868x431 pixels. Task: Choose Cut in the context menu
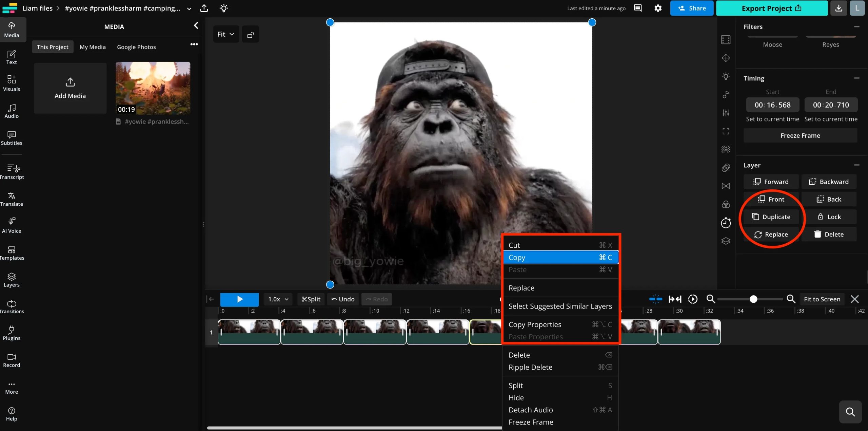click(560, 245)
